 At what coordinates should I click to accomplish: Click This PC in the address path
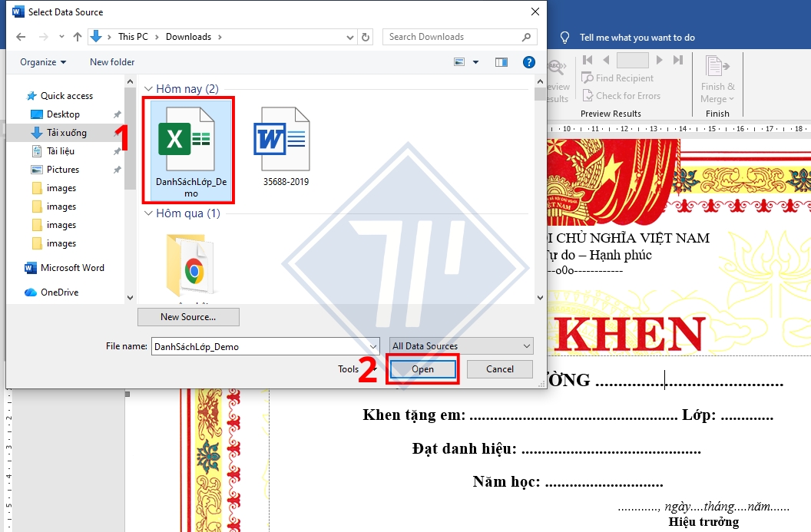(x=133, y=37)
